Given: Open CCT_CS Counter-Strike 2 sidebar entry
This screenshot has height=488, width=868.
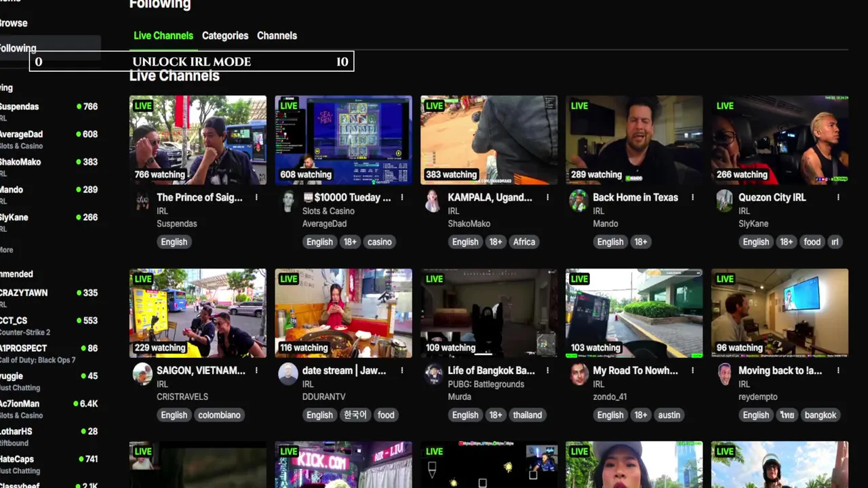Looking at the screenshot, I should click(49, 325).
